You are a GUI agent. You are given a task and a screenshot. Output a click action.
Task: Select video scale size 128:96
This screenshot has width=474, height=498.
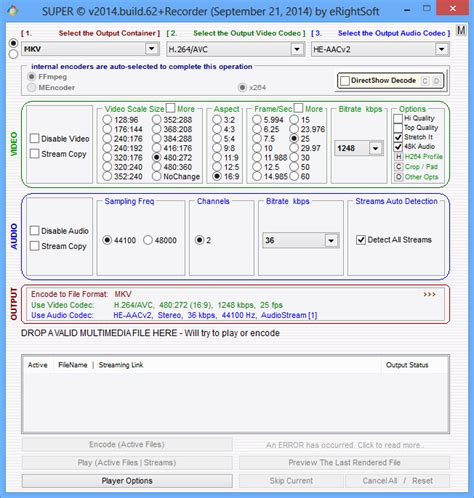pyautogui.click(x=107, y=120)
